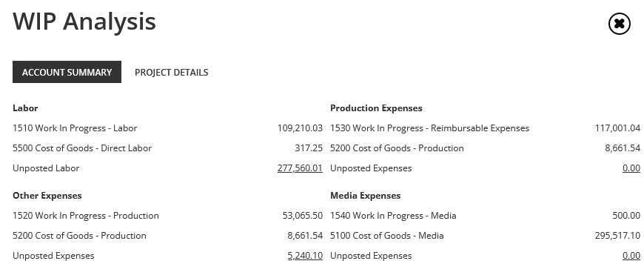Switch to the Project Details tab

coord(171,73)
